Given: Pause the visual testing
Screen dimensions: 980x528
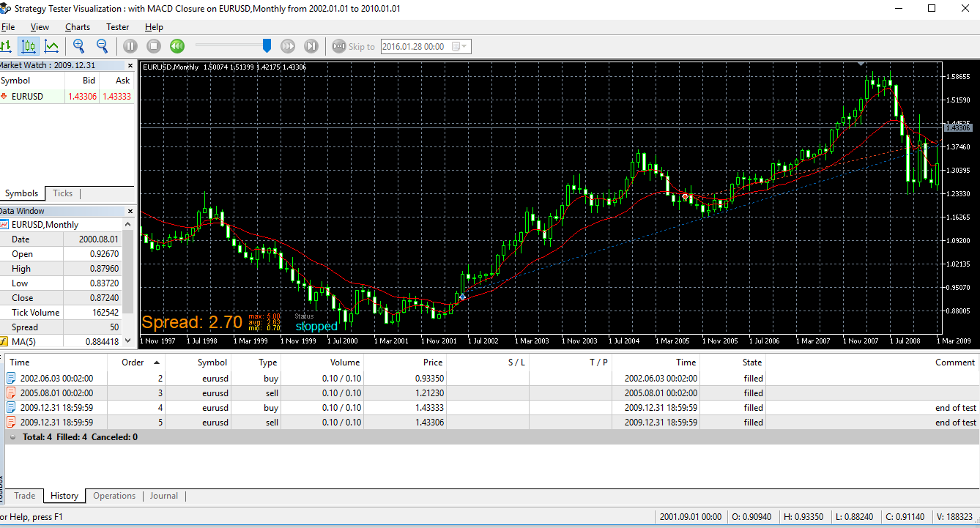Looking at the screenshot, I should pyautogui.click(x=130, y=46).
